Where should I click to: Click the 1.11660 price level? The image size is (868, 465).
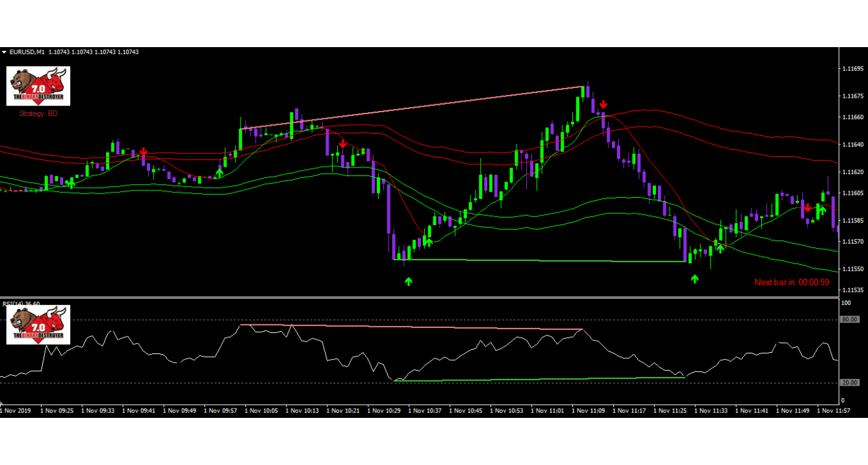click(x=854, y=117)
